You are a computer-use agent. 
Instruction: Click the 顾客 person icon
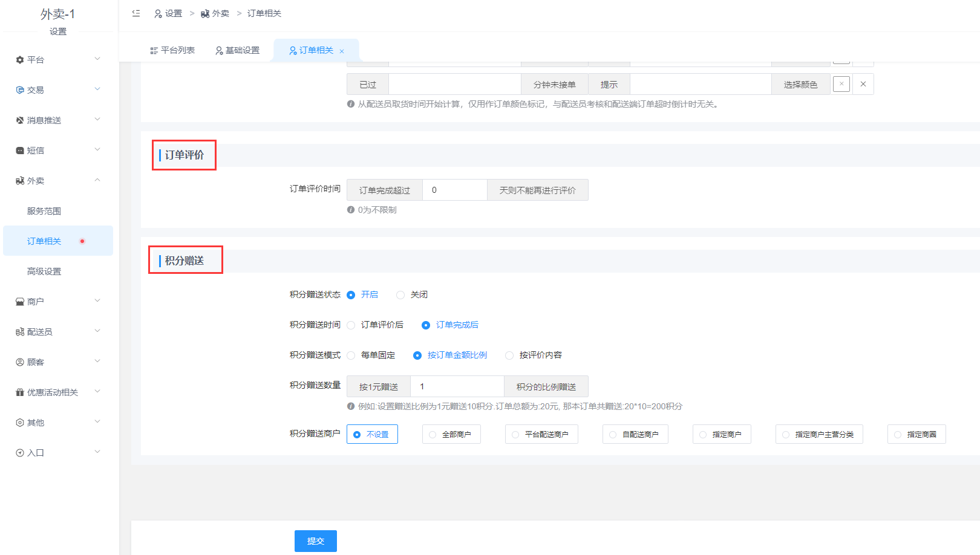20,362
